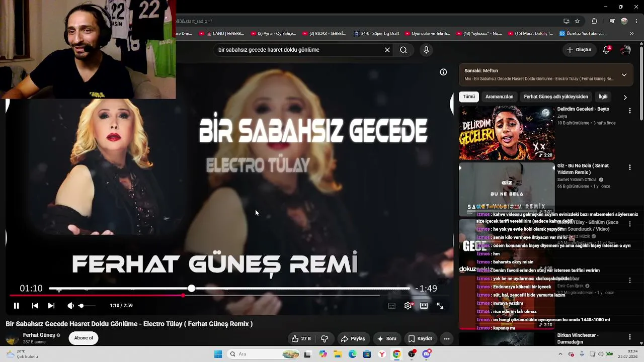Image resolution: width=644 pixels, height=362 pixels.
Task: Start voice search with microphone icon
Action: (x=426, y=50)
